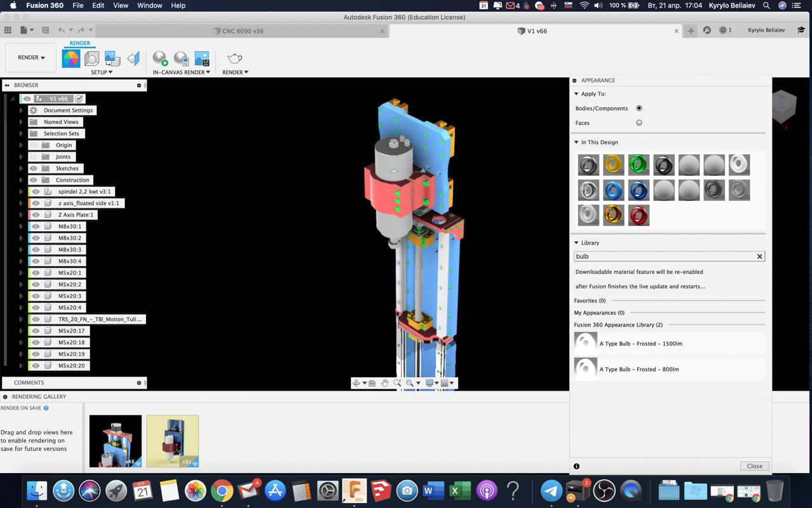Select the Pan hand tool
This screenshot has width=812, height=508.
(384, 383)
